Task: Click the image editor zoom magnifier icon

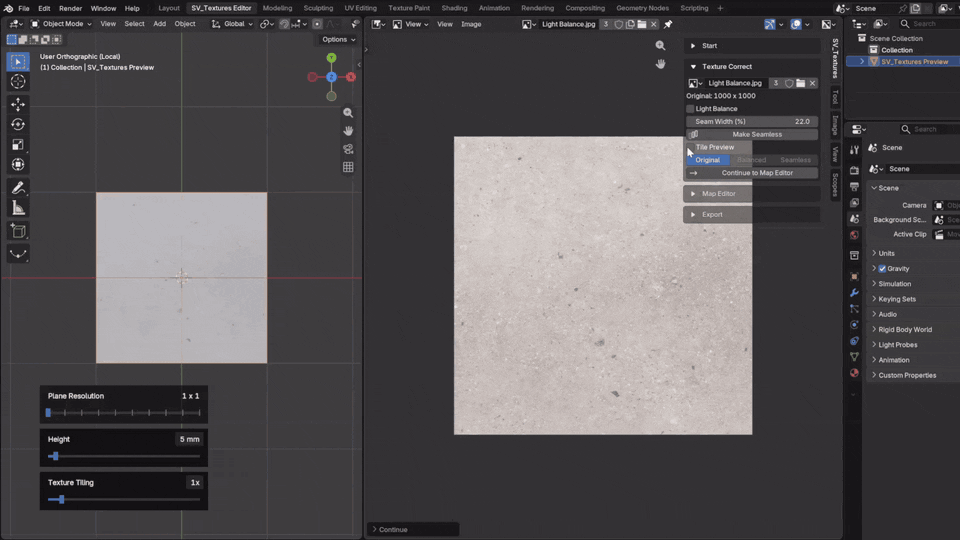Action: [660, 45]
